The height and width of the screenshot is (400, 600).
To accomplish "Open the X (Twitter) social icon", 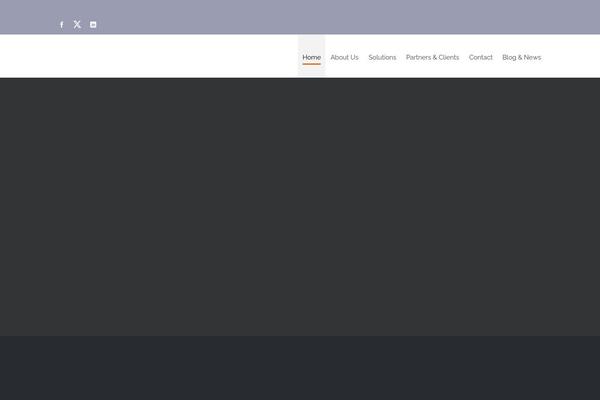I will 77,24.
